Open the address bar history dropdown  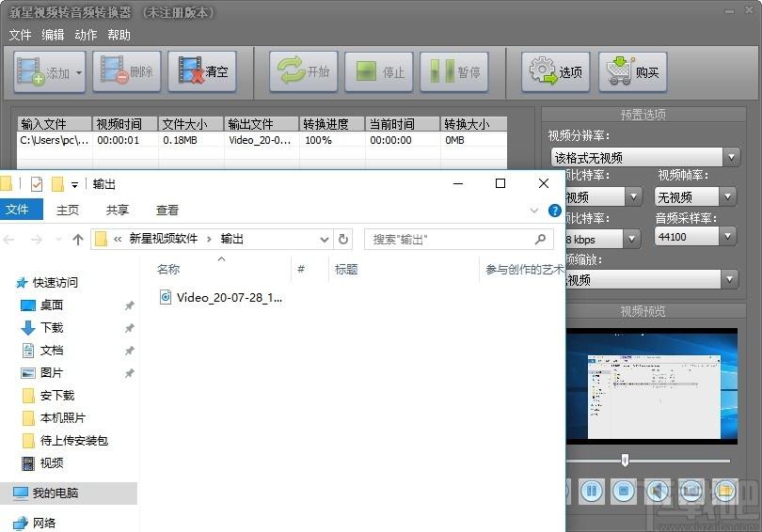325,240
